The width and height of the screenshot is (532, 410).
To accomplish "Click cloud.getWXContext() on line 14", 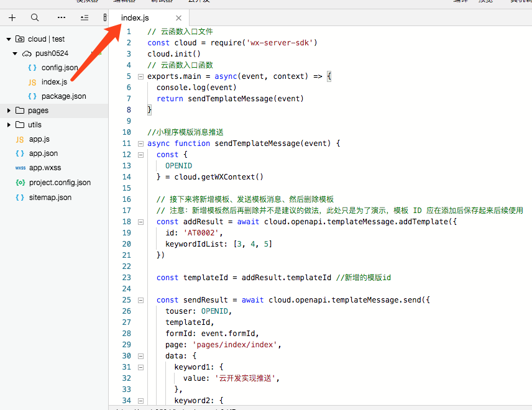I will [x=219, y=177].
